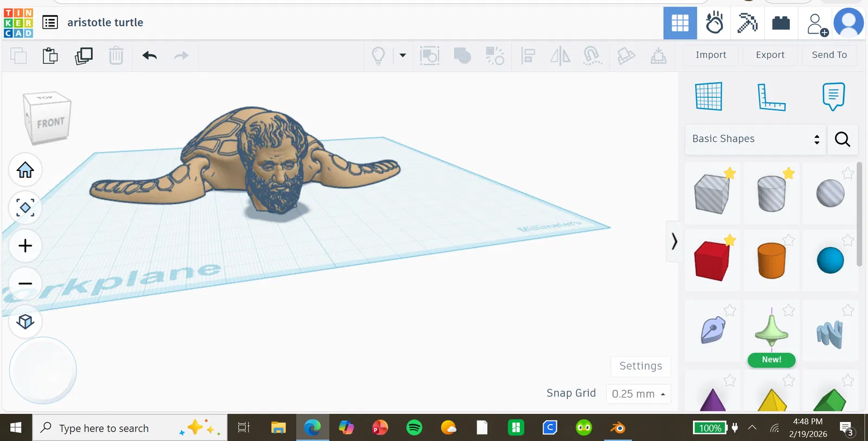The height and width of the screenshot is (441, 868).
Task: Click the Send To button
Action: [829, 55]
